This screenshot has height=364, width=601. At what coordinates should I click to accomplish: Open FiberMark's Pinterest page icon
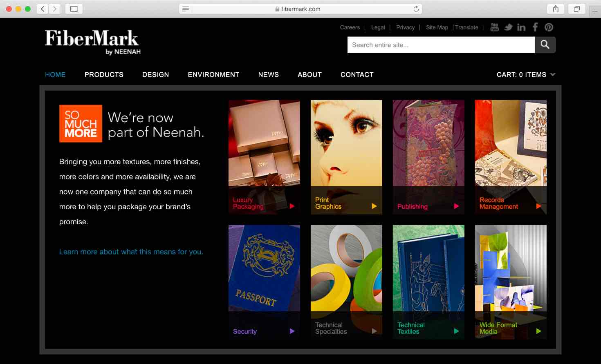click(x=549, y=27)
